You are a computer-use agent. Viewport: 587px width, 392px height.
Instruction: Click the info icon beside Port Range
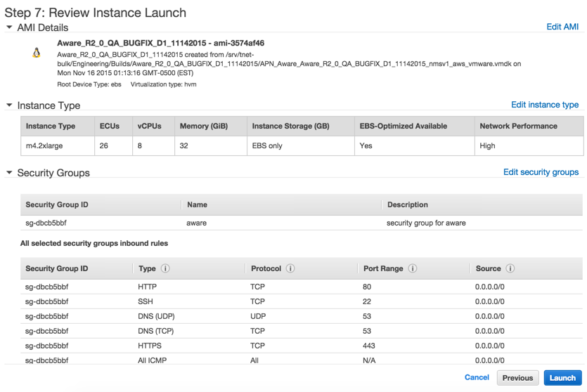point(413,268)
